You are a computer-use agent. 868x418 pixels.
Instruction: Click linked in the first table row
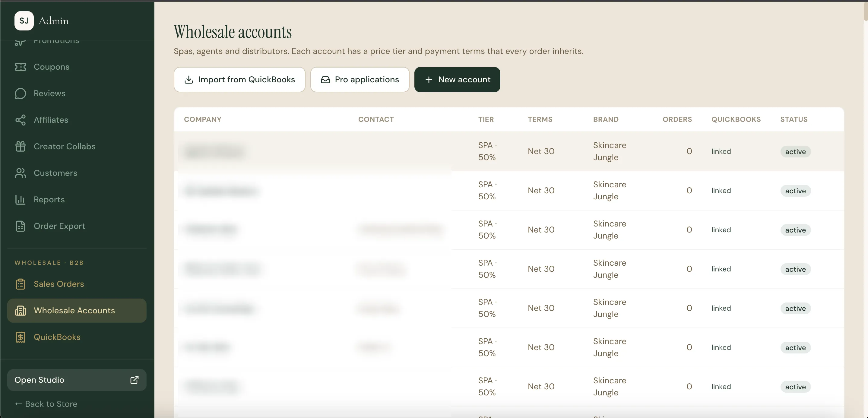[721, 152]
